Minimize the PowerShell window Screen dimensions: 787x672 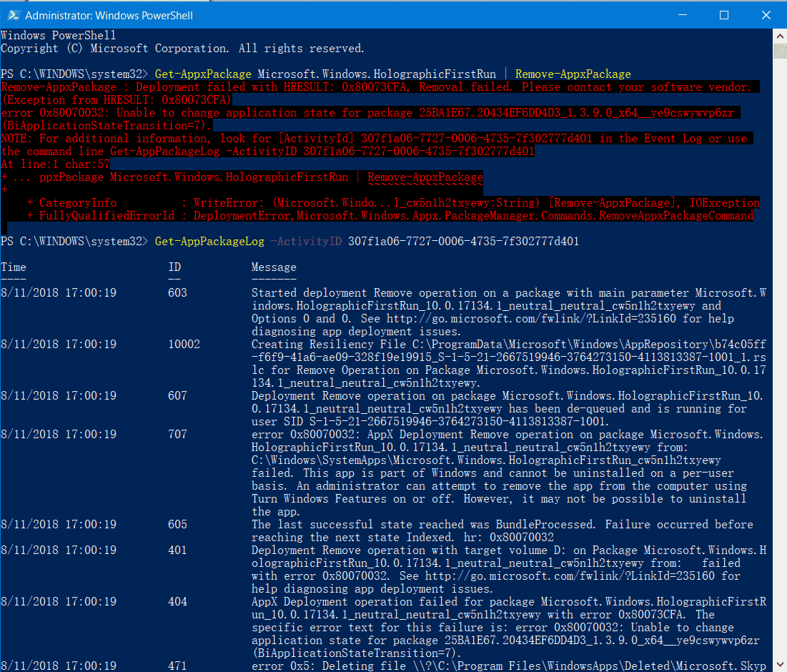coord(683,15)
